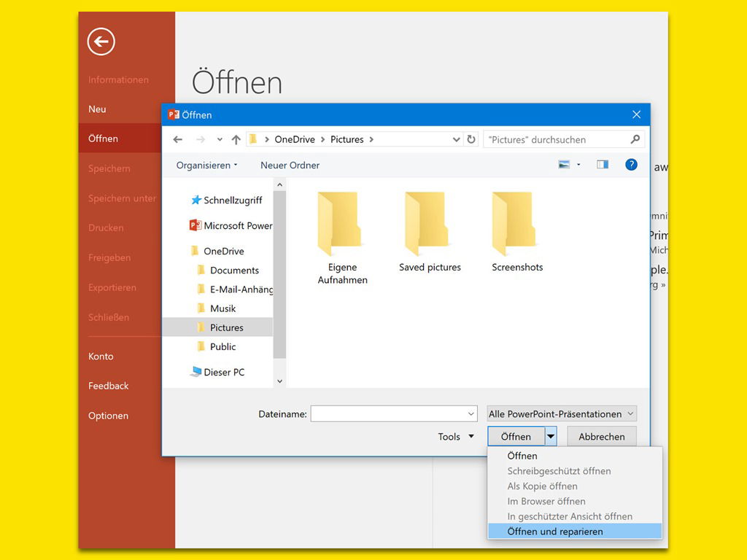Image resolution: width=747 pixels, height=560 pixels.
Task: Go up one folder level
Action: click(236, 139)
